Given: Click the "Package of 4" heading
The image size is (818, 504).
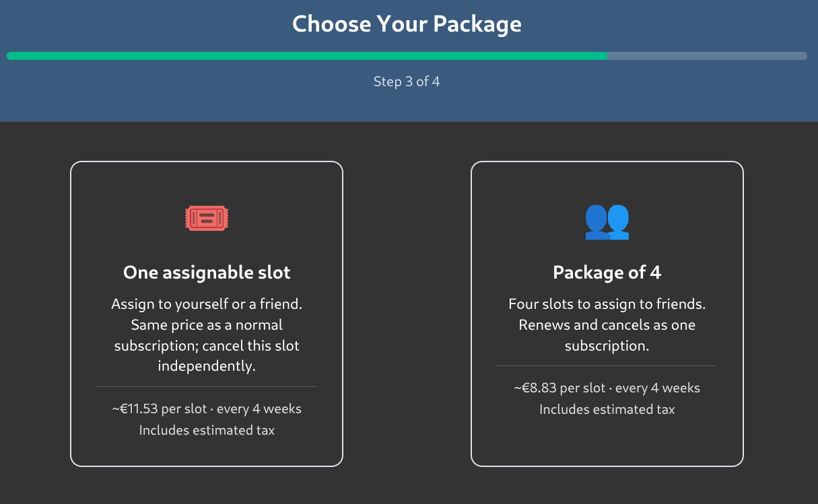Looking at the screenshot, I should click(607, 273).
